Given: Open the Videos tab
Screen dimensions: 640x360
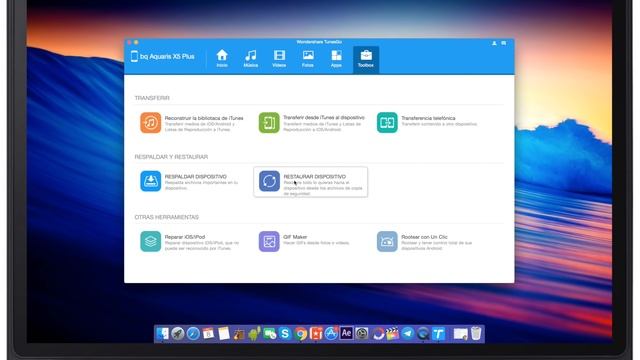Looking at the screenshot, I should 279,59.
